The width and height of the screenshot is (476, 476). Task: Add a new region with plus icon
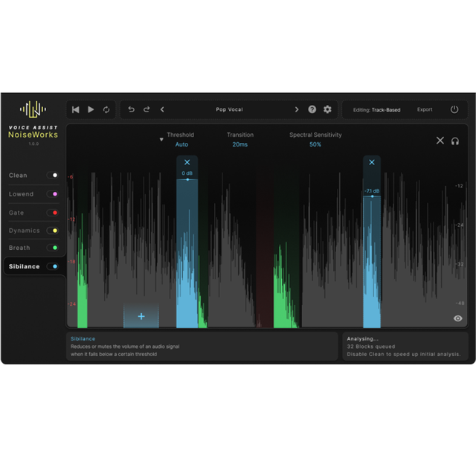(x=141, y=316)
